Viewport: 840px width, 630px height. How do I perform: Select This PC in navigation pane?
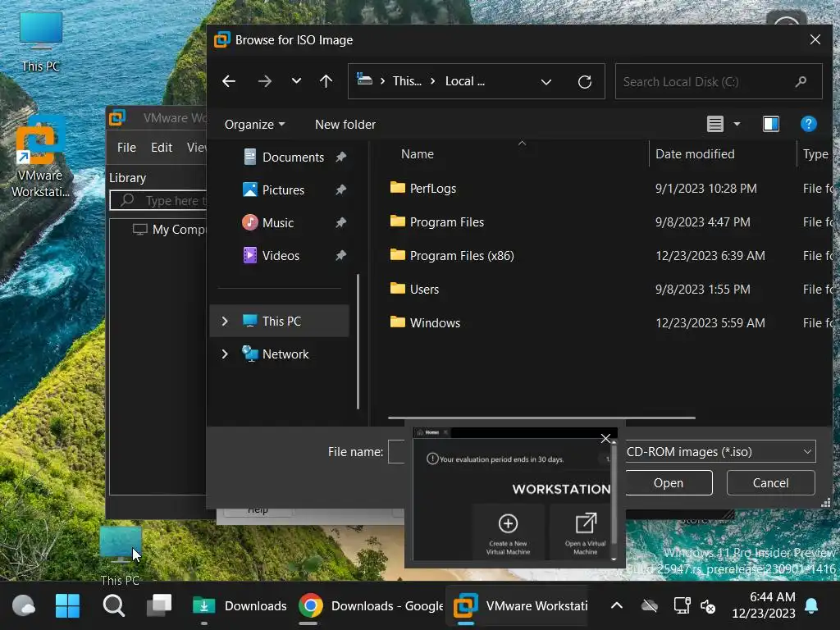point(280,321)
